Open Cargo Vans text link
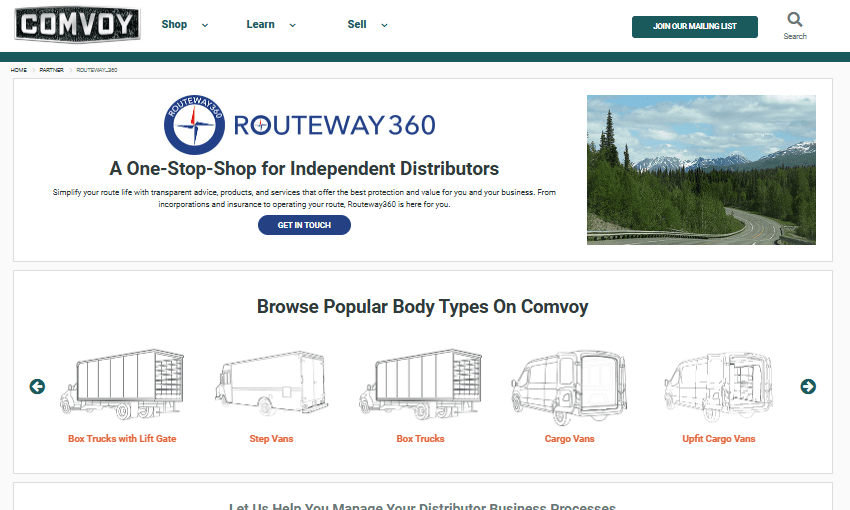The image size is (850, 510). click(x=569, y=438)
